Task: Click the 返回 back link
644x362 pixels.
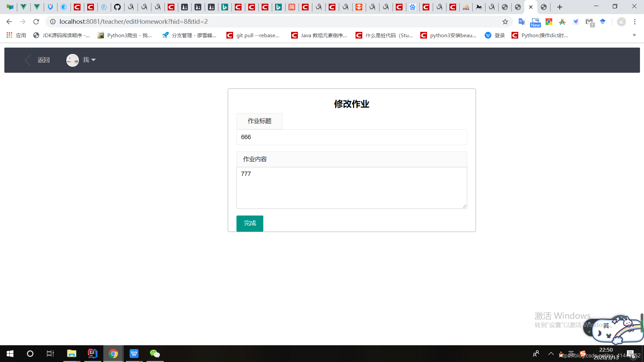Action: (x=43, y=60)
